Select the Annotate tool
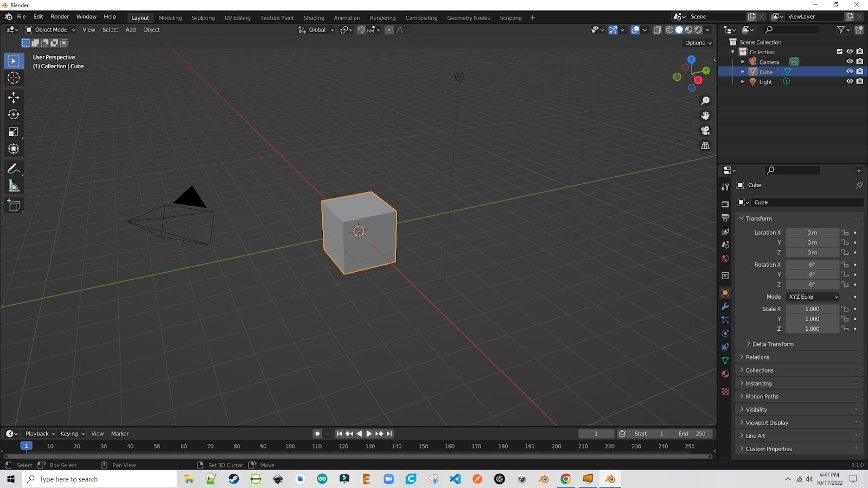Viewport: 868px width, 488px height. 14,168
